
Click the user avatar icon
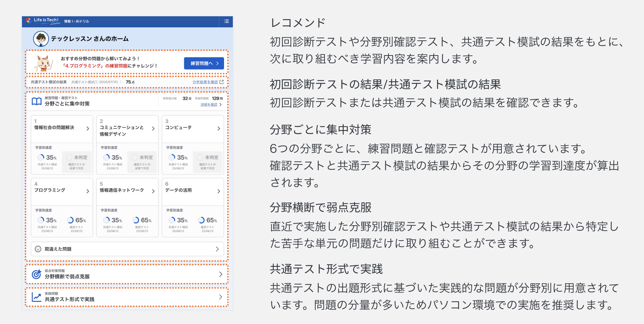coord(41,39)
